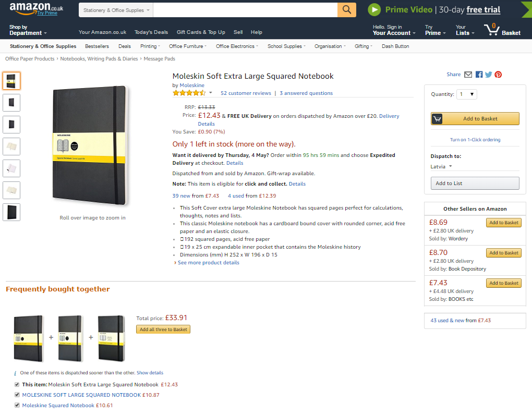See more product details

click(x=208, y=263)
